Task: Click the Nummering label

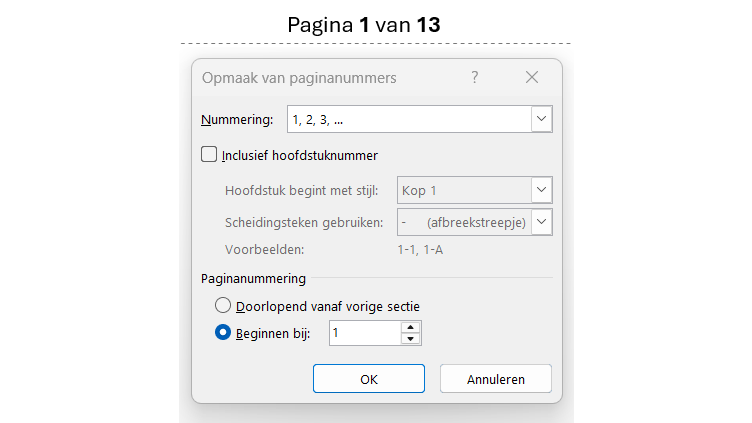Action: (237, 120)
